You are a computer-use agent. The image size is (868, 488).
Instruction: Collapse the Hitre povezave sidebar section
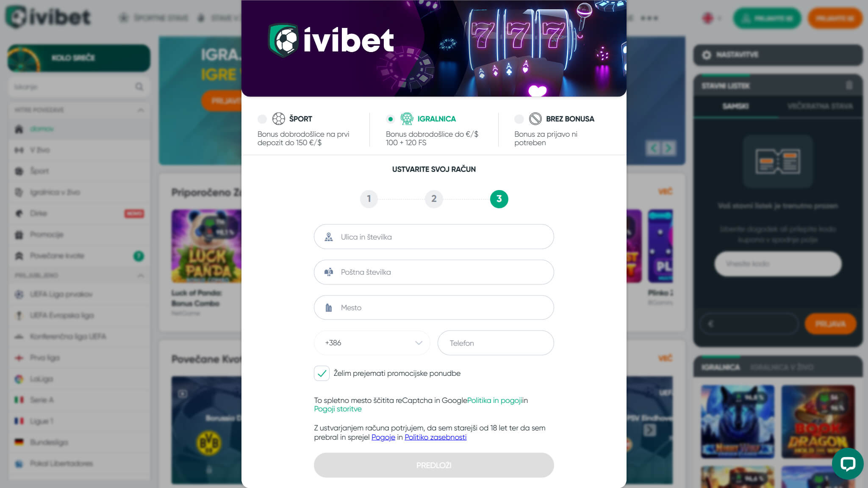(x=141, y=110)
